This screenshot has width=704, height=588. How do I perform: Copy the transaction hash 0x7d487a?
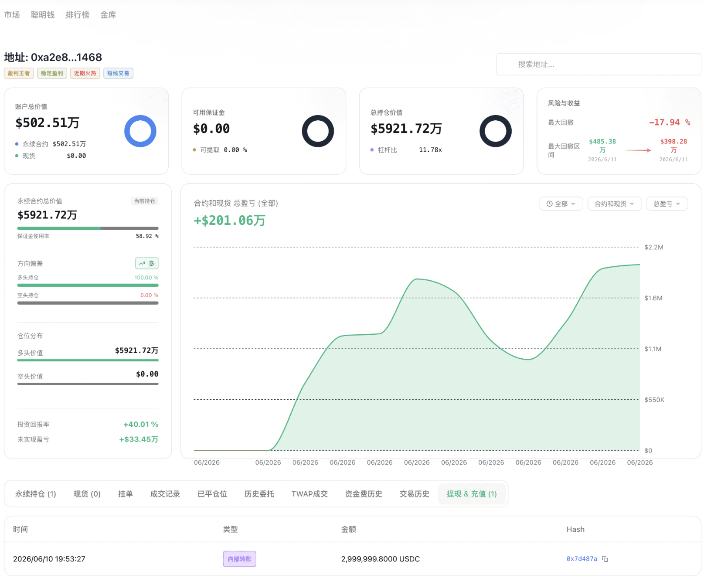(x=605, y=559)
